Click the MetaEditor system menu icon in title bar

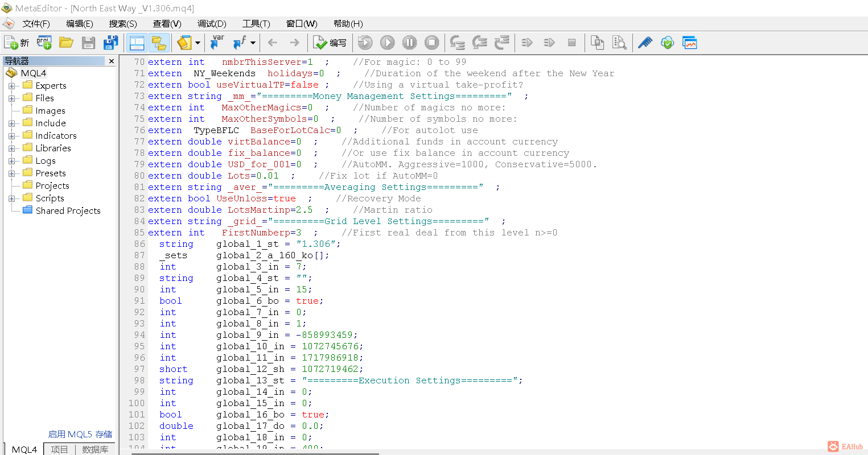click(7, 8)
